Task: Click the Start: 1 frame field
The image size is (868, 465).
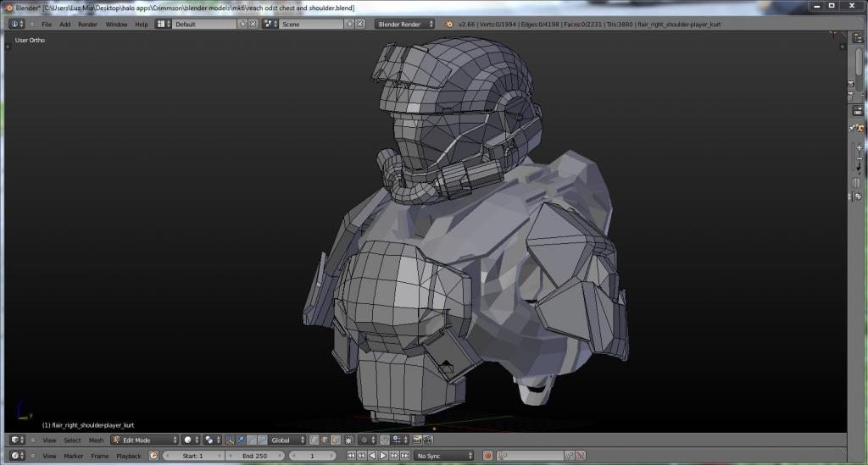Action: 194,456
